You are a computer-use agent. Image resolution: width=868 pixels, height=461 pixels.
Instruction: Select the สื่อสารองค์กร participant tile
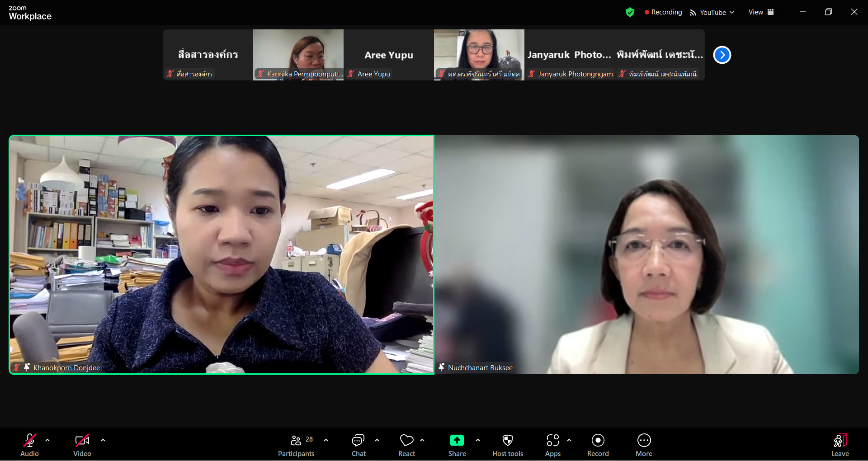pyautogui.click(x=208, y=55)
